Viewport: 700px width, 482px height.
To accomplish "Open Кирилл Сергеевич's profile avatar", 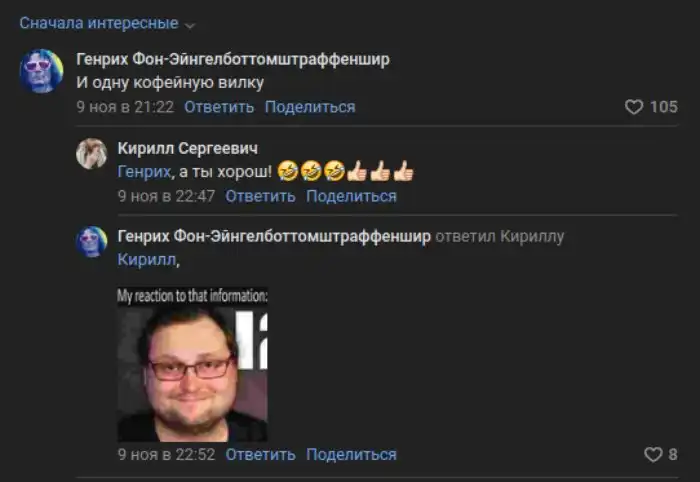I will 92,154.
